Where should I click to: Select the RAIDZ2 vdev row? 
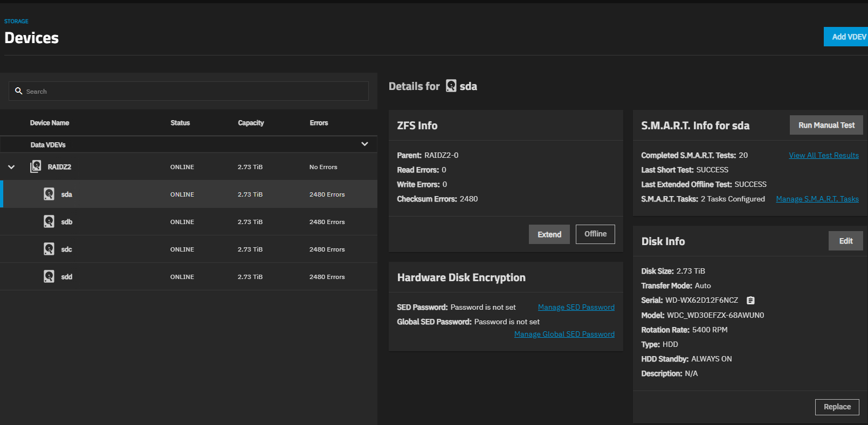[x=189, y=166]
